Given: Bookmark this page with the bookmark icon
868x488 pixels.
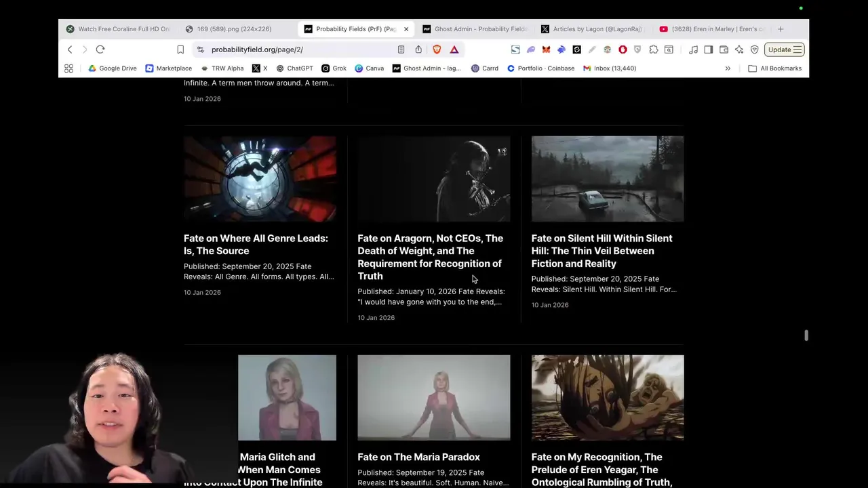Looking at the screenshot, I should click(x=180, y=49).
